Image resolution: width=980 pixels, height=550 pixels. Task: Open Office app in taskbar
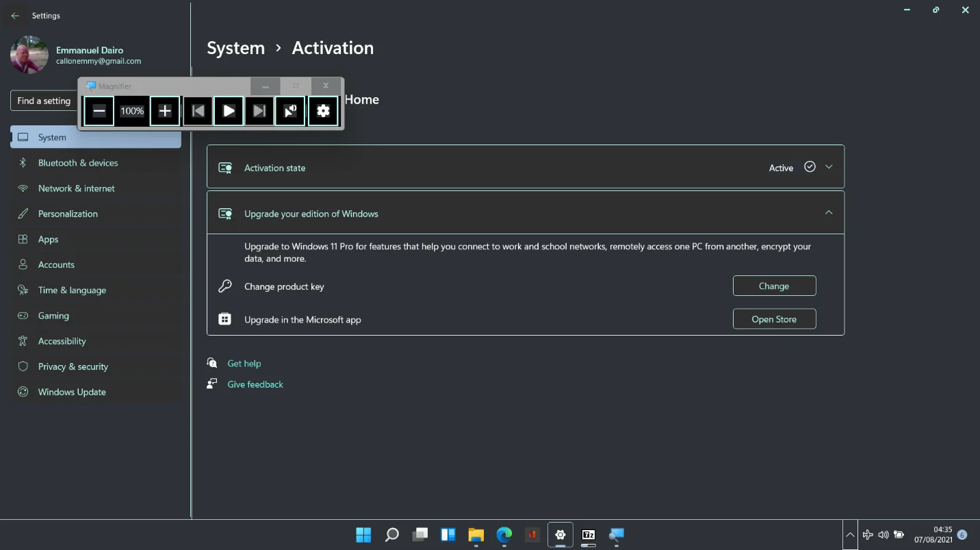click(532, 535)
